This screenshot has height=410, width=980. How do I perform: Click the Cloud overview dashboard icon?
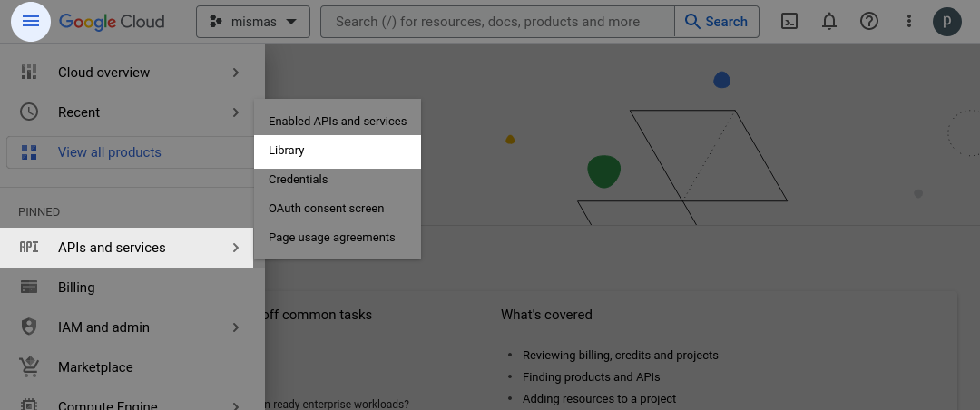tap(29, 72)
